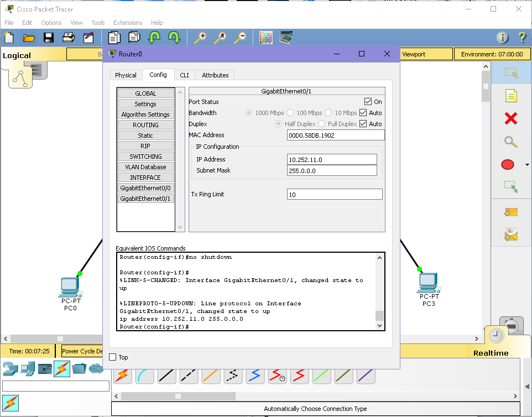Image resolution: width=532 pixels, height=417 pixels.
Task: Open the Options menu
Action: click(51, 23)
